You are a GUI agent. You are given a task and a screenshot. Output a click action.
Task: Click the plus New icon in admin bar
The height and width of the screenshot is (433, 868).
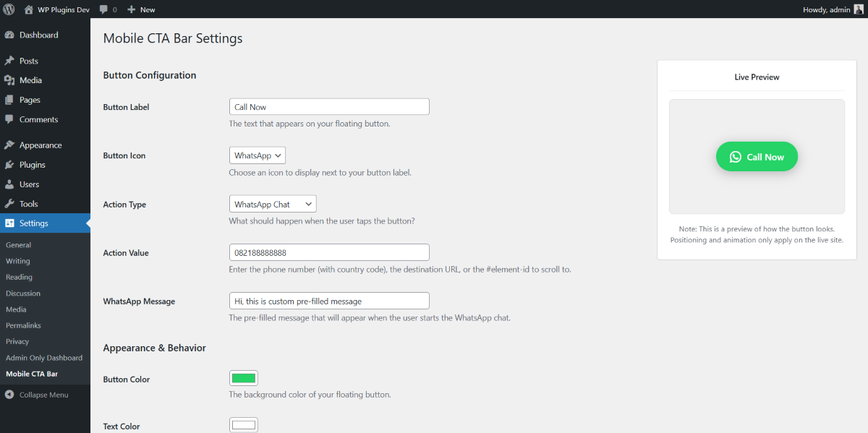pos(132,9)
